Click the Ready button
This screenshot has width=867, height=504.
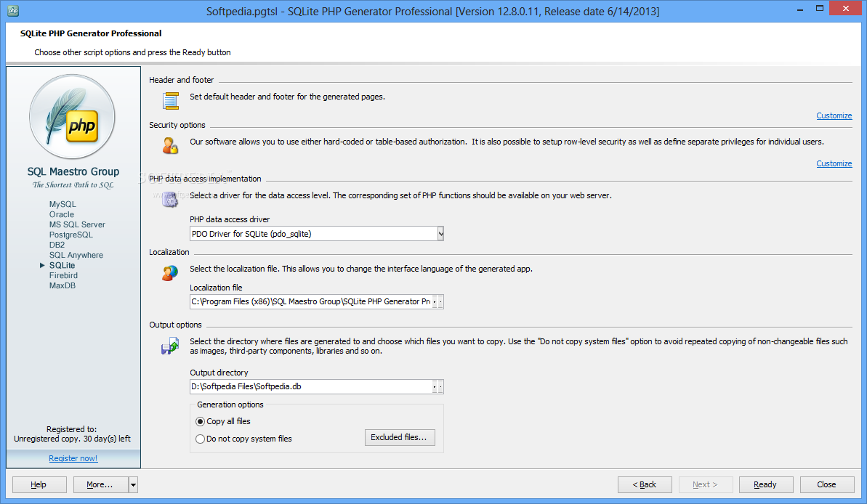coord(766,484)
